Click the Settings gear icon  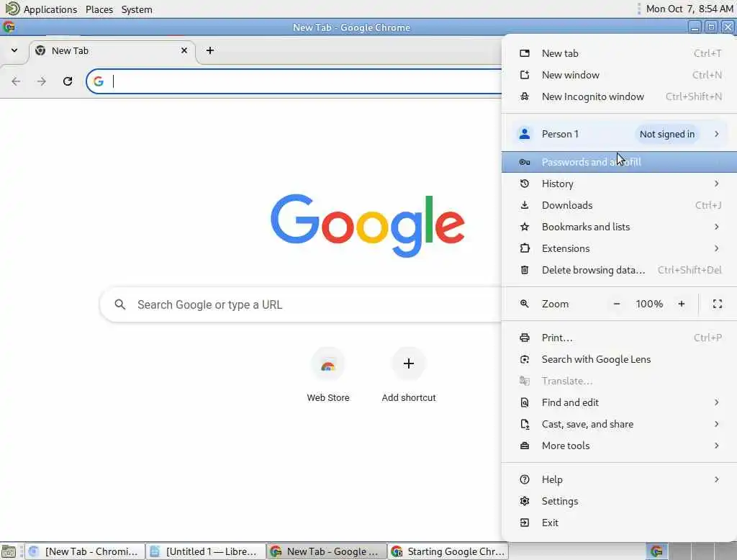(525, 501)
